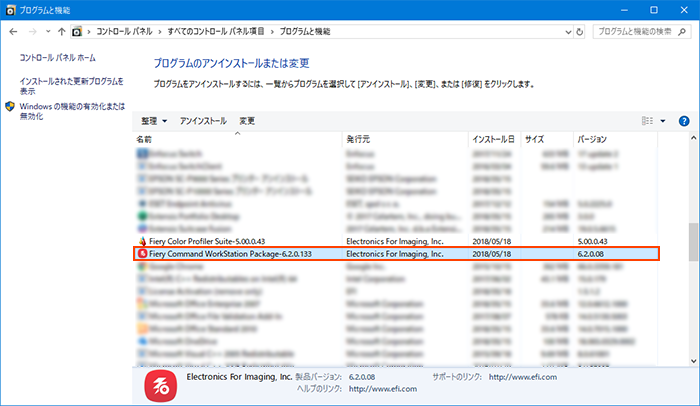
Task: Click the vertical scrollbar thumb
Action: [x=693, y=242]
